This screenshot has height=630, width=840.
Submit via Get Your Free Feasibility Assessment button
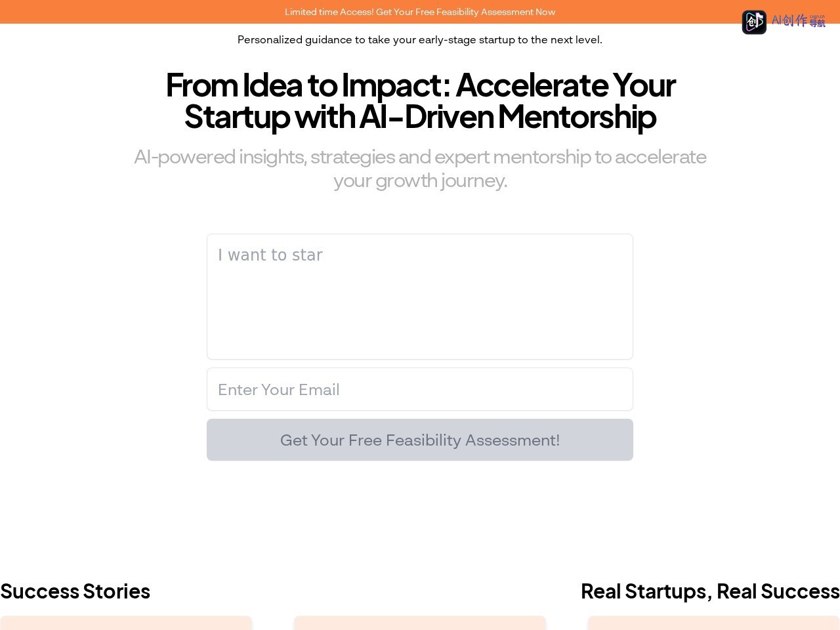pyautogui.click(x=420, y=440)
